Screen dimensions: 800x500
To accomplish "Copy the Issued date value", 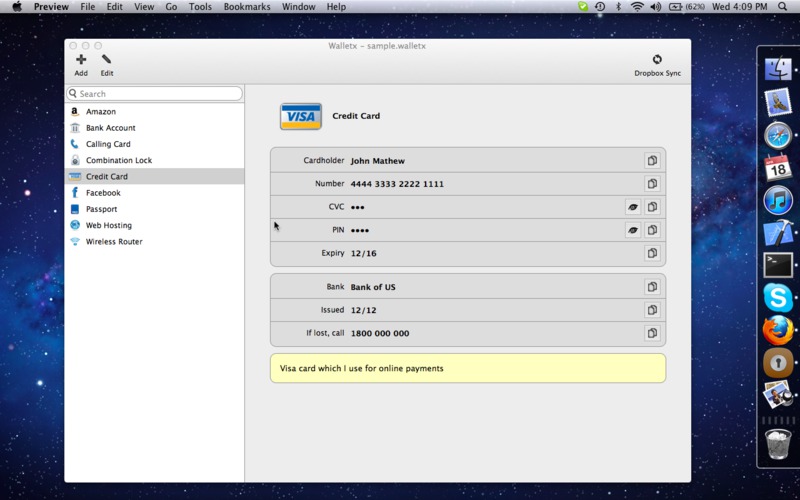I will tap(652, 310).
